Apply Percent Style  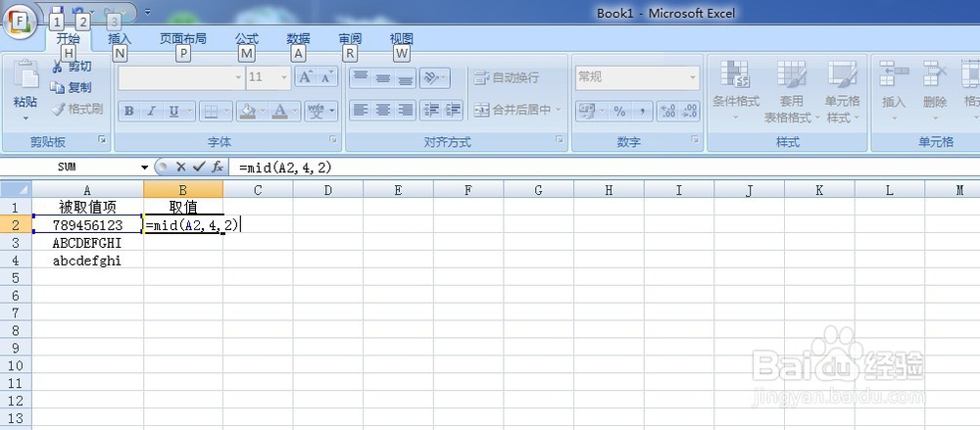619,112
